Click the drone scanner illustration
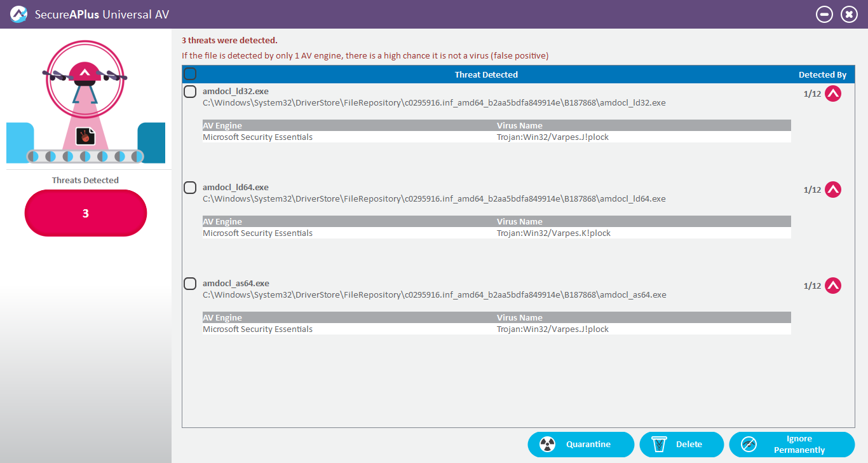Viewport: 868px width, 463px height. point(86,102)
